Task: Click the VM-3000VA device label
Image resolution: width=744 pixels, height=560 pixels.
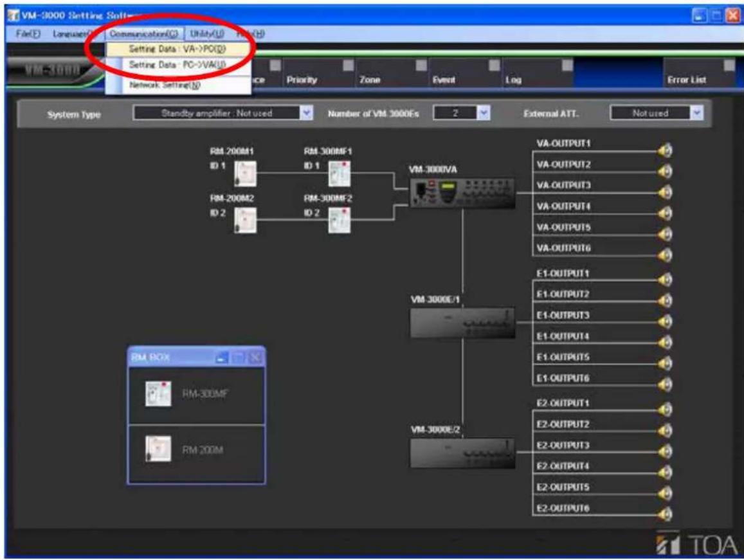Action: 433,170
